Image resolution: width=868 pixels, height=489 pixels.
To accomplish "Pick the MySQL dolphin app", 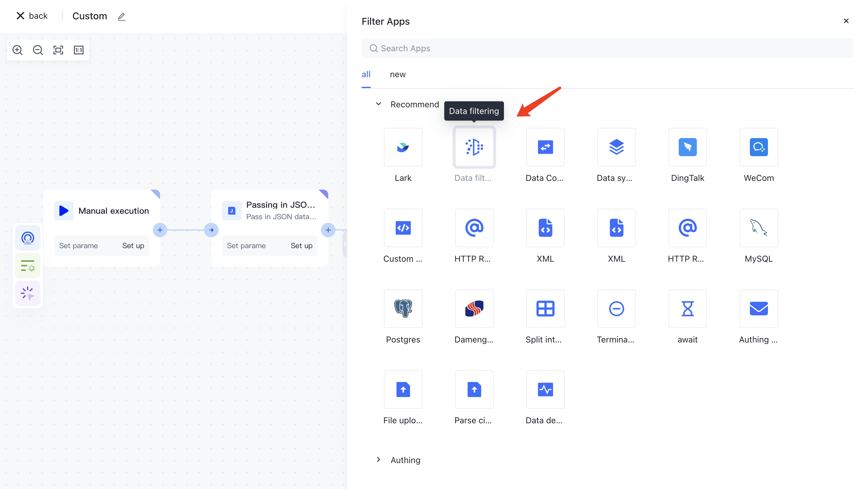I will (758, 228).
